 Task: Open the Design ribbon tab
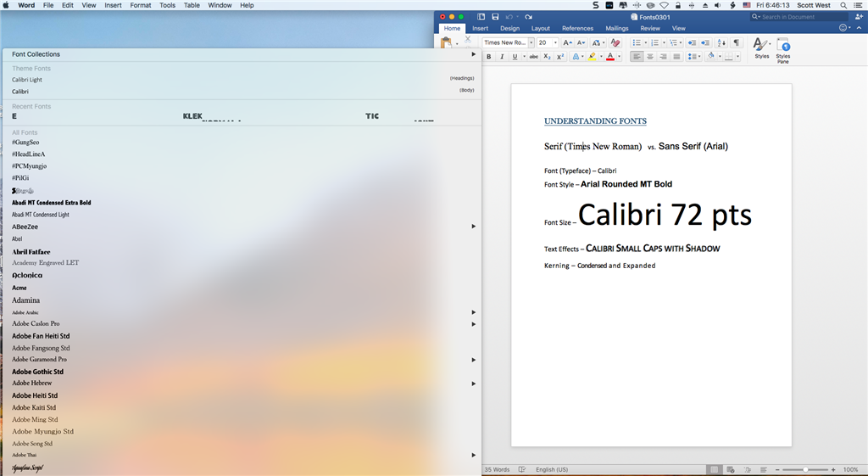click(x=509, y=28)
